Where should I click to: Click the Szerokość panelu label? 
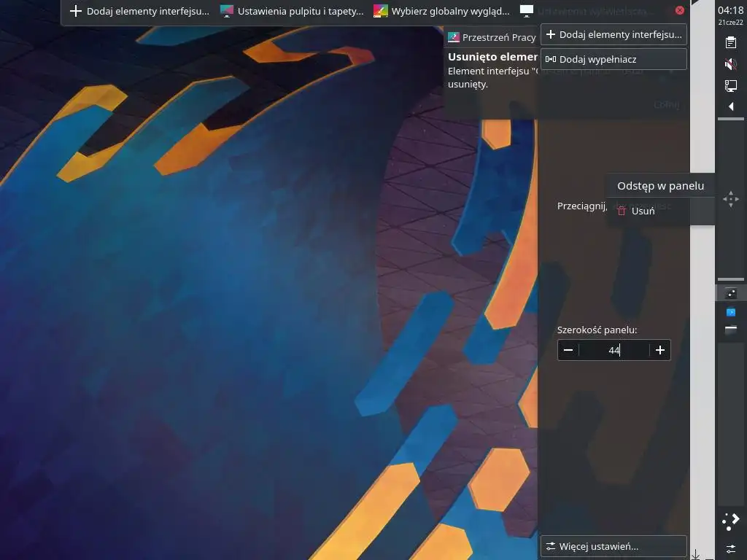(597, 330)
